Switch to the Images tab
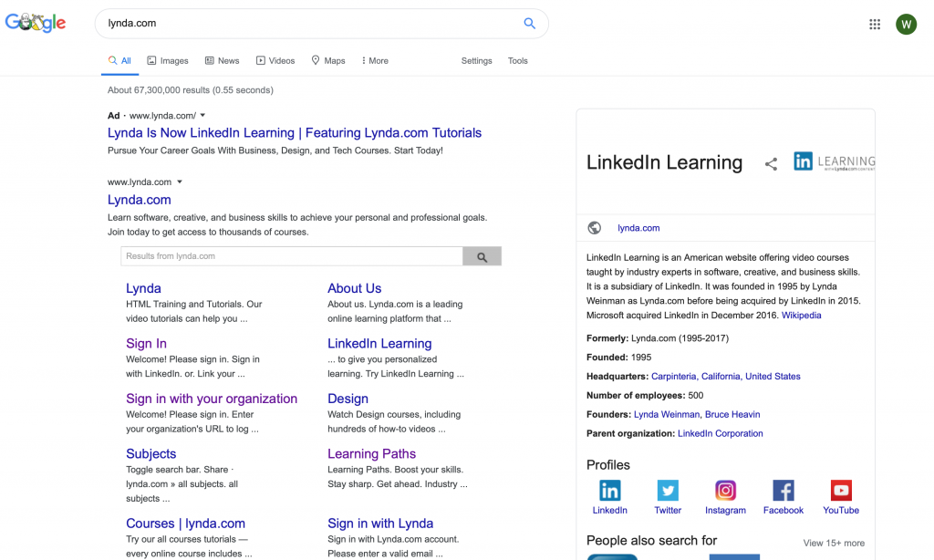This screenshot has height=560, width=934. pyautogui.click(x=168, y=61)
